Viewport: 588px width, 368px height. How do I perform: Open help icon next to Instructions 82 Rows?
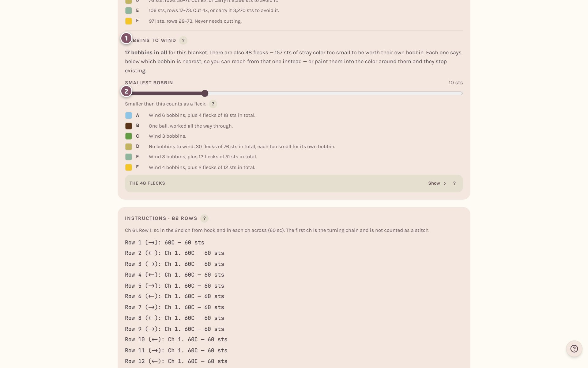(204, 218)
